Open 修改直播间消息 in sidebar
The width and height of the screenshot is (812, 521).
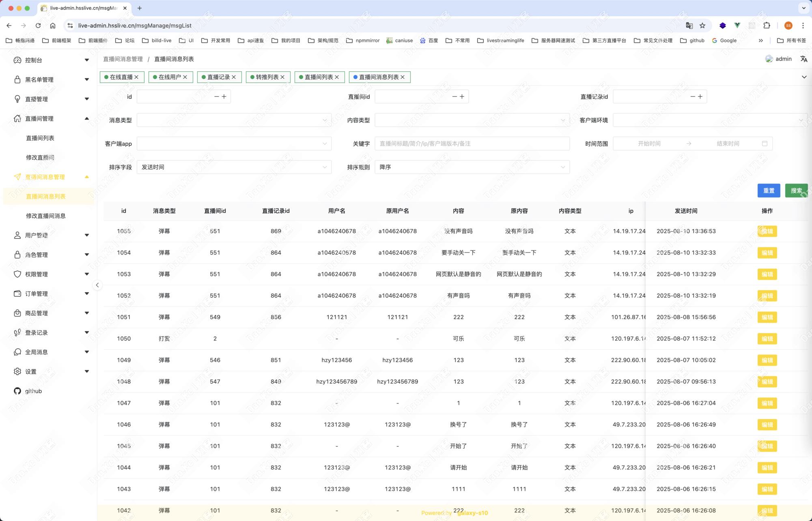point(46,216)
